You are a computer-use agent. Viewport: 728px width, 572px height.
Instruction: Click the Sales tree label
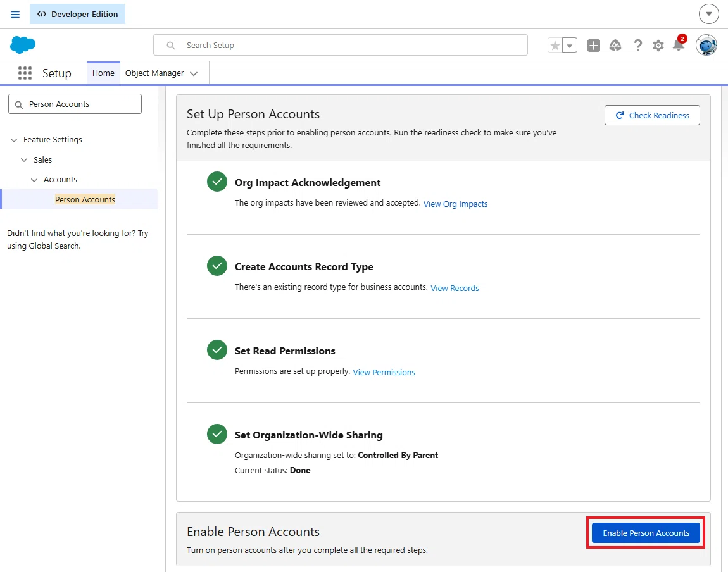click(x=42, y=159)
